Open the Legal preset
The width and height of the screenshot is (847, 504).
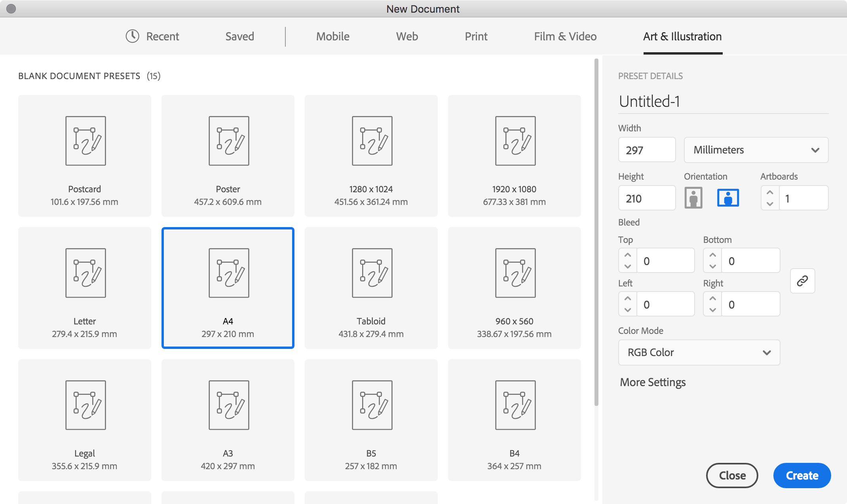click(84, 420)
